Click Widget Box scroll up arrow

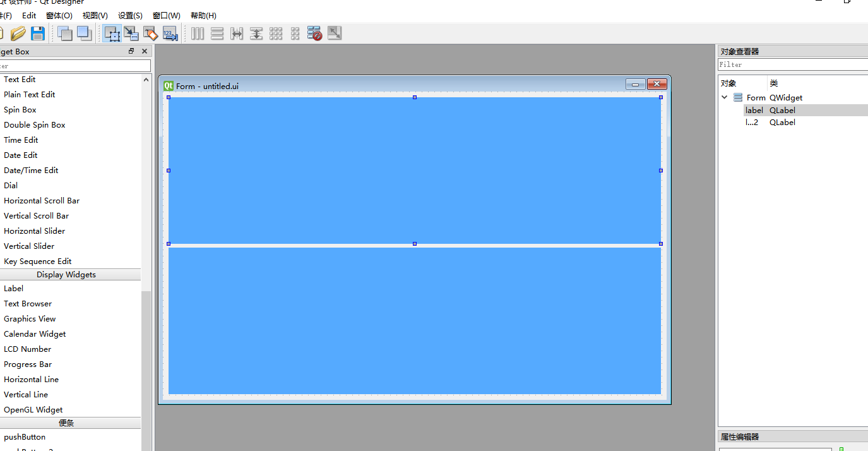pos(146,80)
